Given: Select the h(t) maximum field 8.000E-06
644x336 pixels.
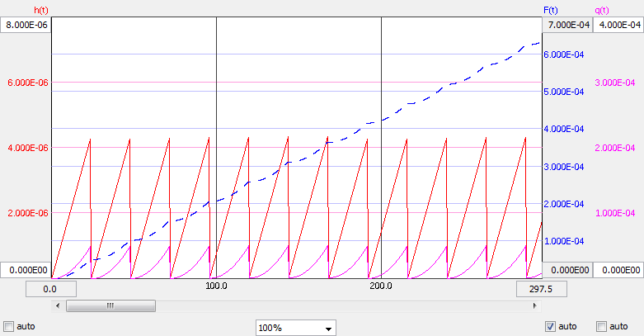Looking at the screenshot, I should pos(26,25).
